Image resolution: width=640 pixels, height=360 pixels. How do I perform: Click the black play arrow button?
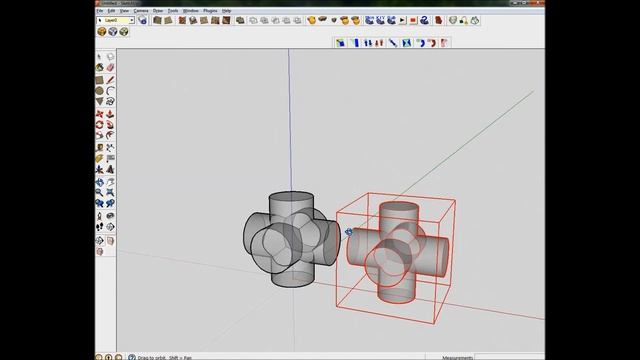point(402,20)
